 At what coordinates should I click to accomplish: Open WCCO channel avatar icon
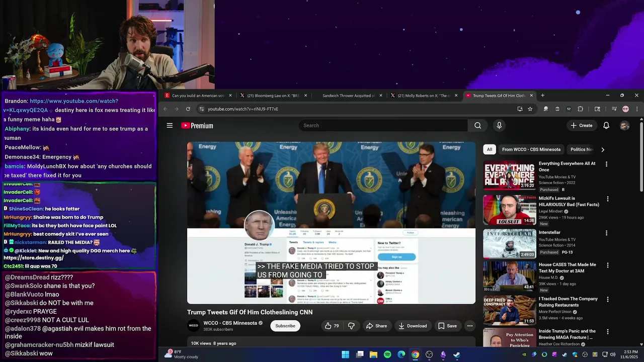pos(194,326)
